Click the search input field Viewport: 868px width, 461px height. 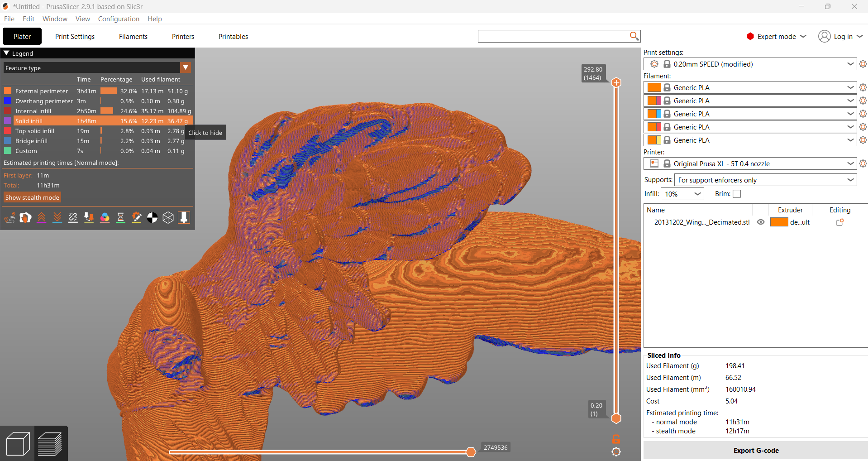pyautogui.click(x=553, y=36)
